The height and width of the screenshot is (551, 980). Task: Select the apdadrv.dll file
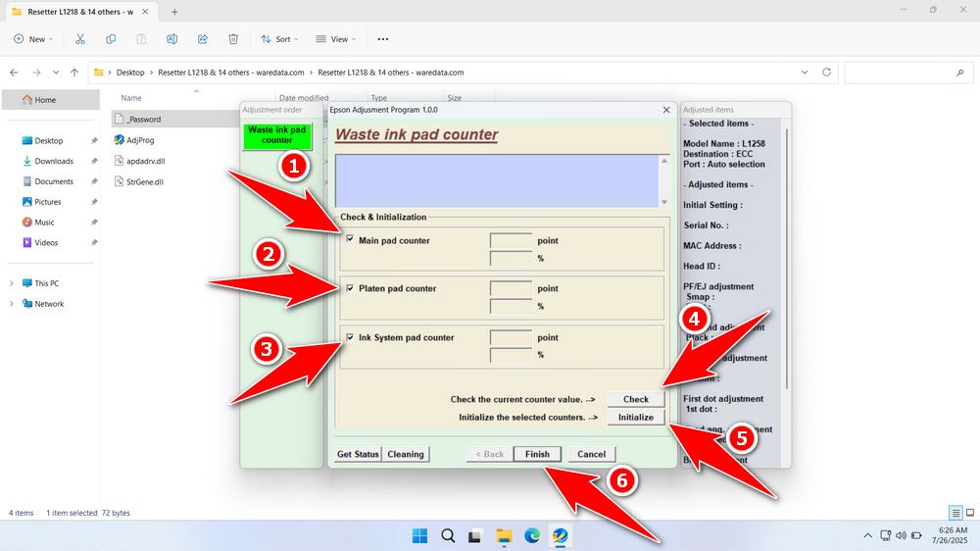click(x=146, y=162)
